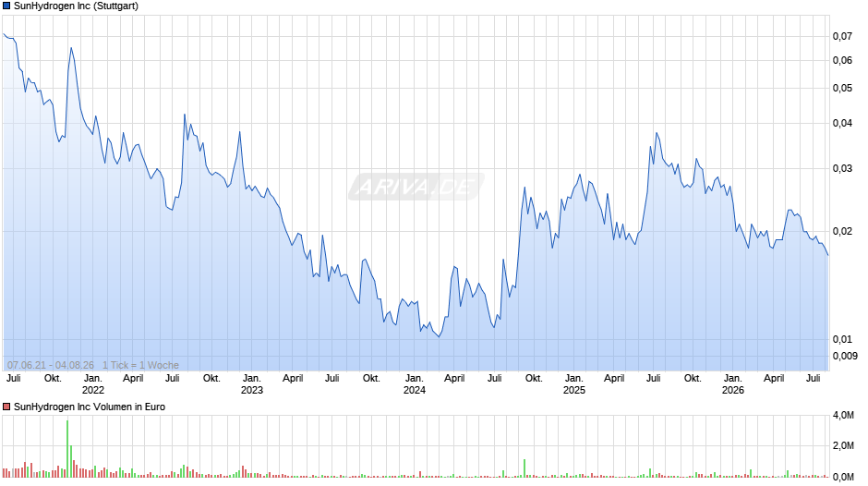
Task: Select 'SunHydrogen Inc Volumen in Euro' label
Action: coord(90,407)
